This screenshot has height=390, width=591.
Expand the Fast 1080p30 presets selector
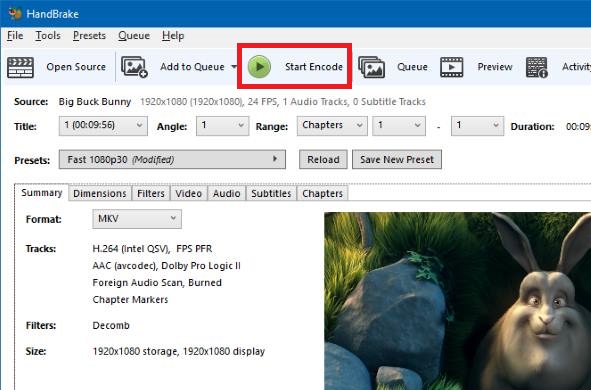[x=172, y=159]
